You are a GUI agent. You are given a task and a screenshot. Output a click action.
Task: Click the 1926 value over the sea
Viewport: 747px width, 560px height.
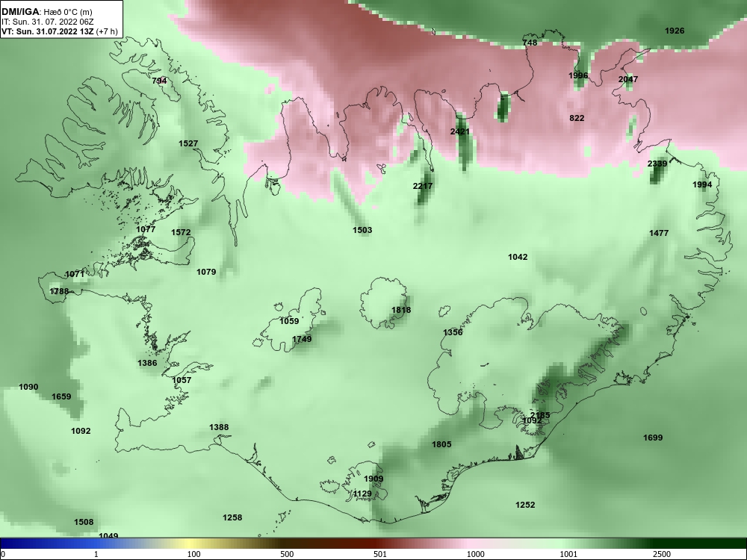[x=675, y=31]
